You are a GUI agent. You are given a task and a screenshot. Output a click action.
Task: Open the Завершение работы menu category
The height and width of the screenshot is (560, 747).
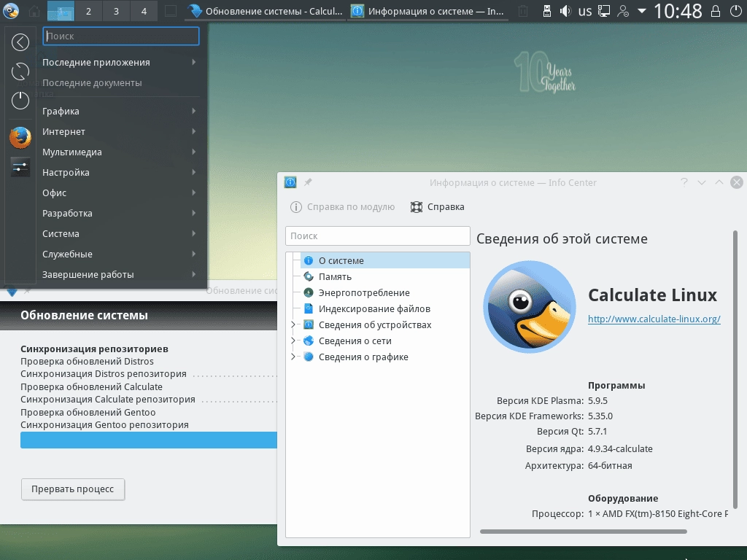(x=120, y=275)
